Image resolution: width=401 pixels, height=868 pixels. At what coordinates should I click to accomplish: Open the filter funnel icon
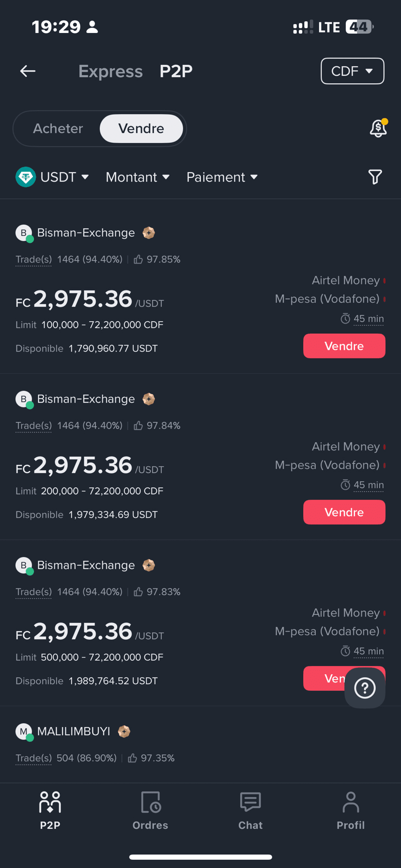click(x=375, y=177)
